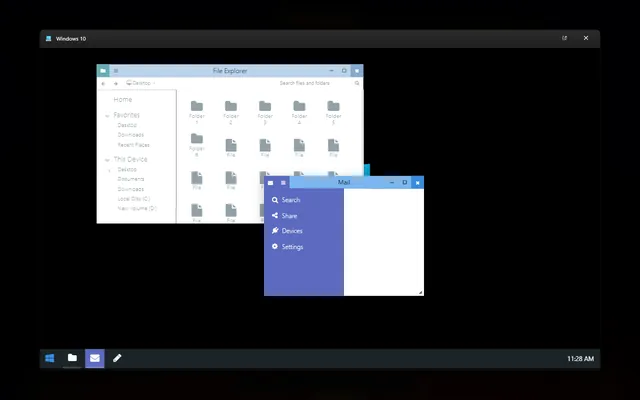Viewport: 640px width, 400px height.
Task: Select Folder 6 icon
Action: [197, 138]
